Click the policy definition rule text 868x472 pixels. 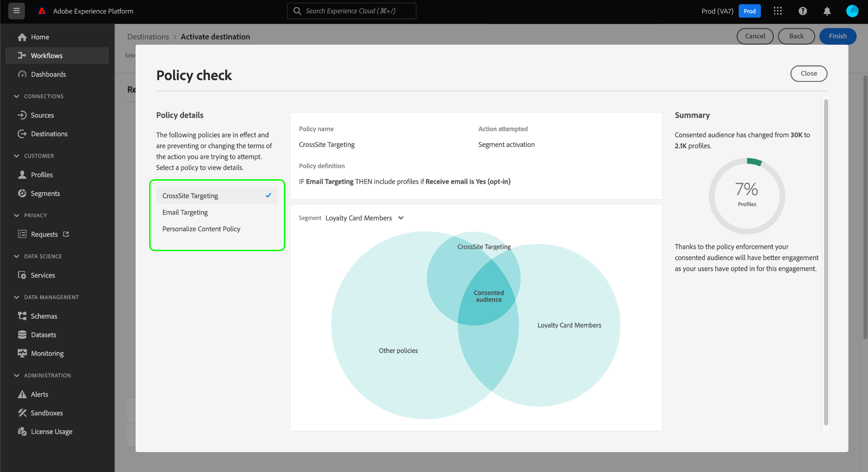(405, 181)
